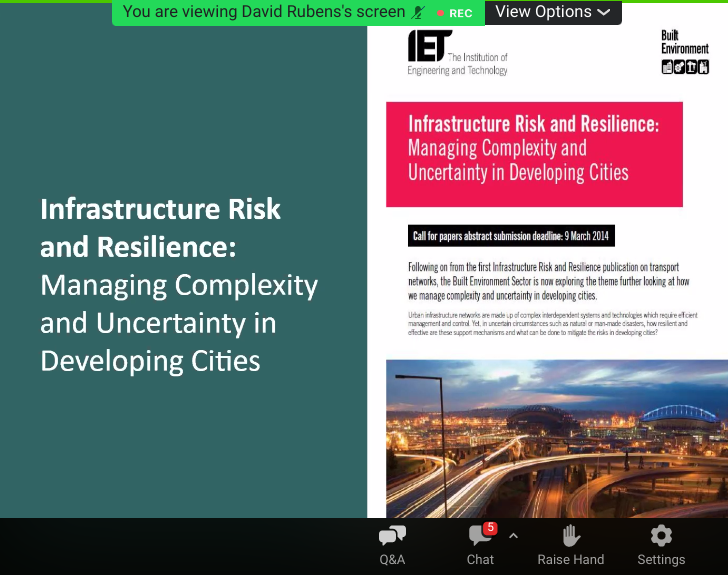The image size is (728, 575).
Task: Open the Chat panel
Action: click(x=480, y=545)
